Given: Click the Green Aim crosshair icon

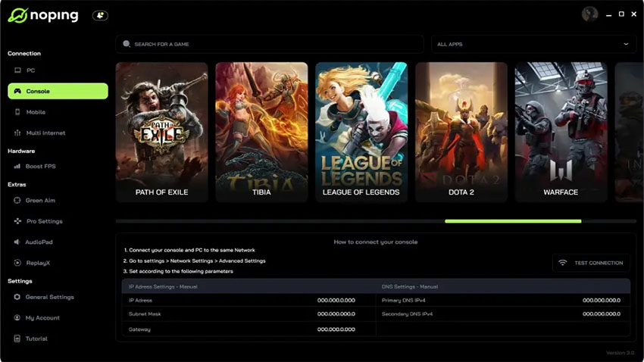Looking at the screenshot, I should pyautogui.click(x=17, y=200).
